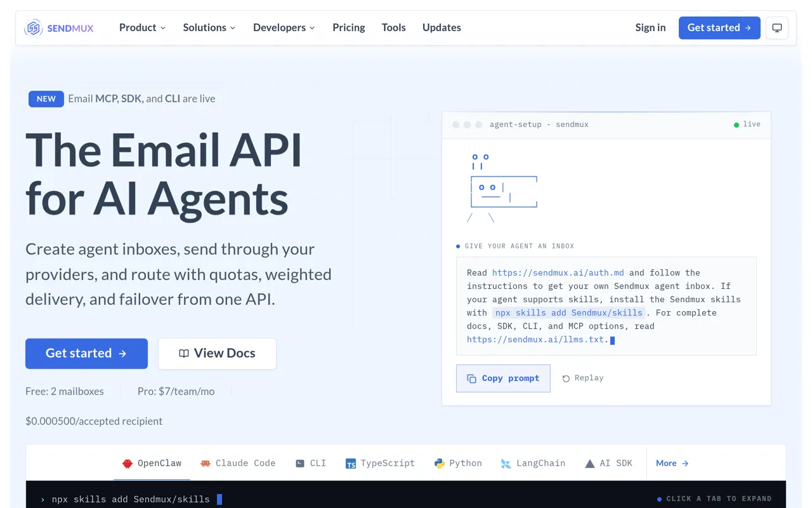Image resolution: width=812 pixels, height=508 pixels.
Task: Click the 'Pro: $7/team/mo' text
Action: [176, 392]
